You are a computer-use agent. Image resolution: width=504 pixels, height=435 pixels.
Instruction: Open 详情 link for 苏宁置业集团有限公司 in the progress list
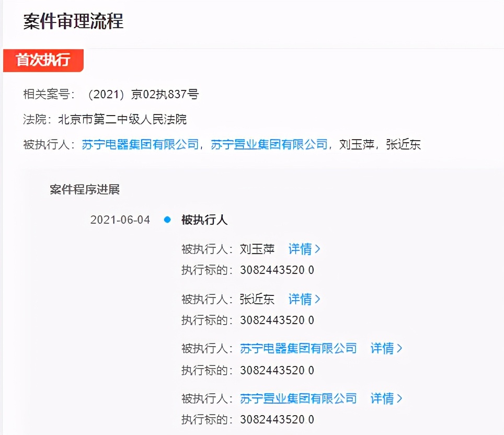386,398
